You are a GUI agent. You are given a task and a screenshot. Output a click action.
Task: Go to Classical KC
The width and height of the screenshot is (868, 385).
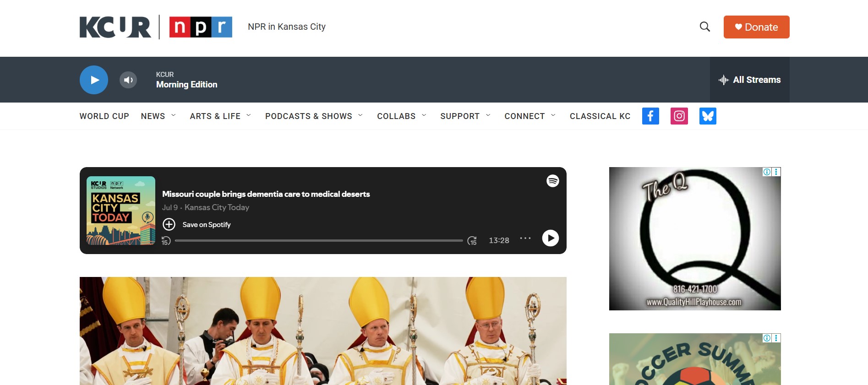pos(600,116)
